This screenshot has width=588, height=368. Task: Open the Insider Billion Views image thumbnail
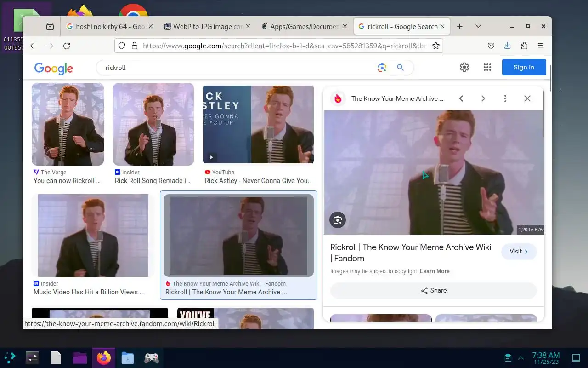pos(93,236)
